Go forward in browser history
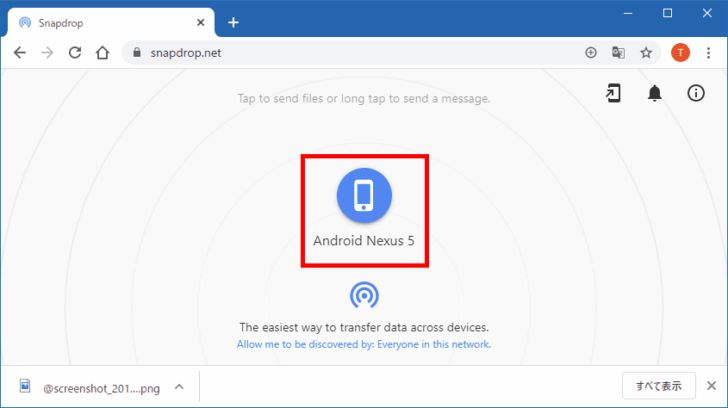Image resolution: width=728 pixels, height=408 pixels. [47, 53]
